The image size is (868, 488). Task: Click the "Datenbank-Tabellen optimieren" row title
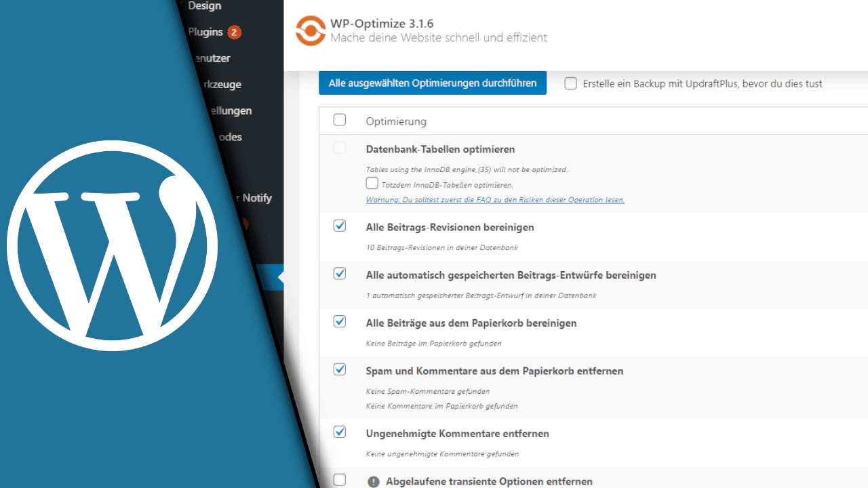[x=440, y=149]
